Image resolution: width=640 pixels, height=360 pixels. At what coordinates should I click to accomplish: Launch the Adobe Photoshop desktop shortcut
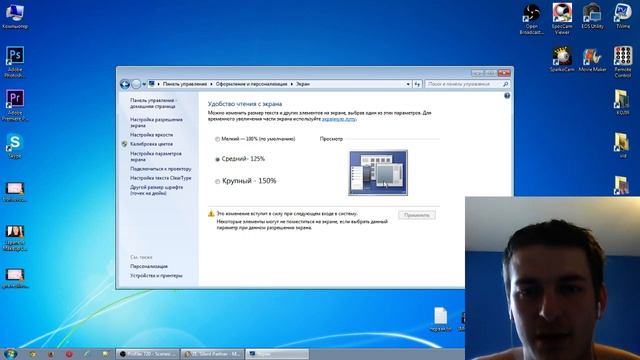tap(15, 62)
